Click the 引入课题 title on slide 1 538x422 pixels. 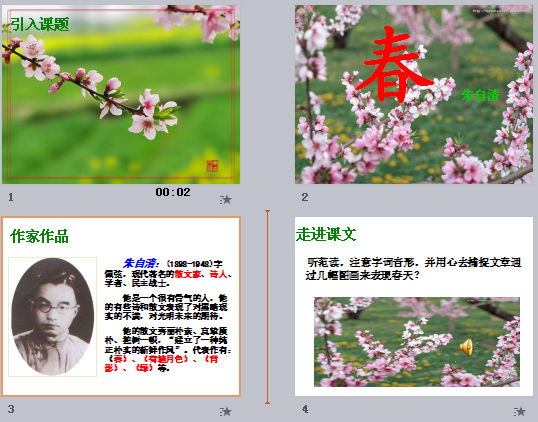tap(40, 24)
